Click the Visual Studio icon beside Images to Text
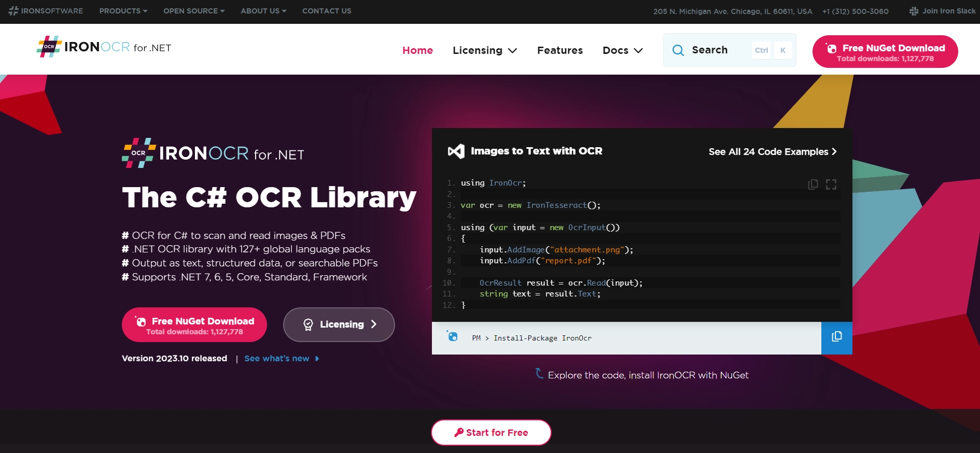Viewport: 980px width, 453px height. tap(456, 151)
